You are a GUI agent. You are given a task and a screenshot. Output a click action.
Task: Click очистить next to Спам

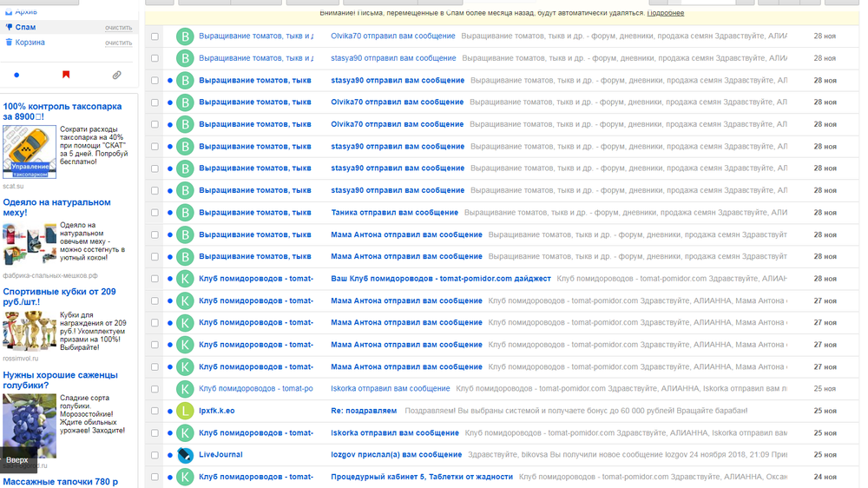(x=118, y=28)
